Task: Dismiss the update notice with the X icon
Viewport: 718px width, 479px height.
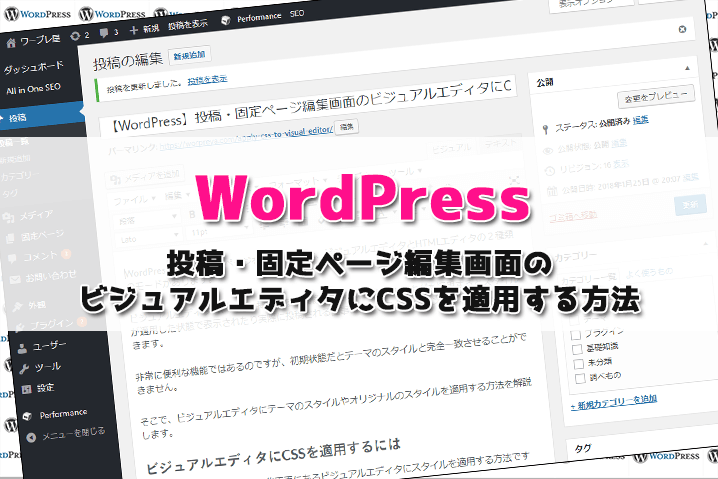Action: click(682, 29)
